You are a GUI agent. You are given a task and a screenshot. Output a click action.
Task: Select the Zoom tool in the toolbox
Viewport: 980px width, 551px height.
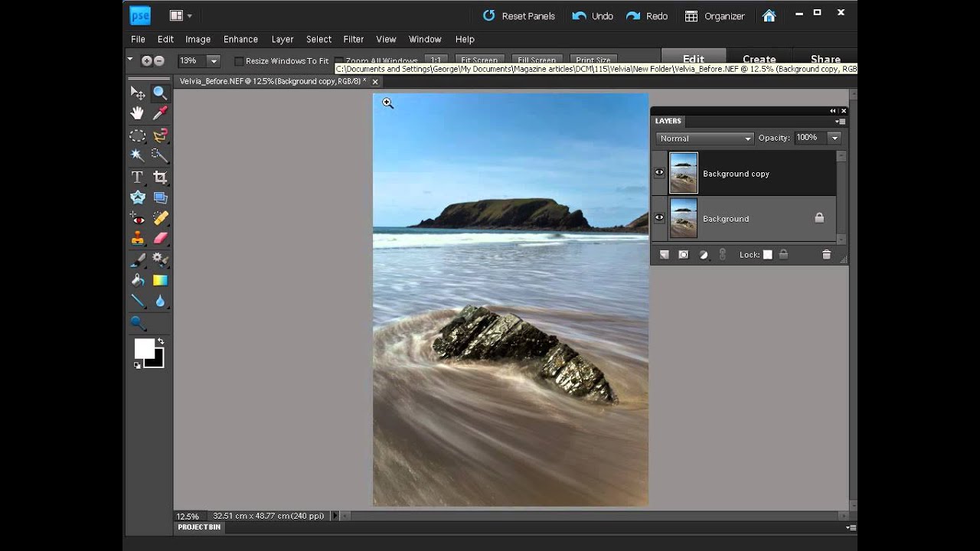tap(160, 93)
